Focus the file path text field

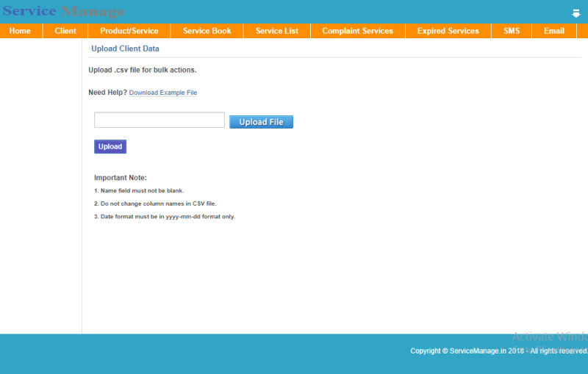pos(159,120)
